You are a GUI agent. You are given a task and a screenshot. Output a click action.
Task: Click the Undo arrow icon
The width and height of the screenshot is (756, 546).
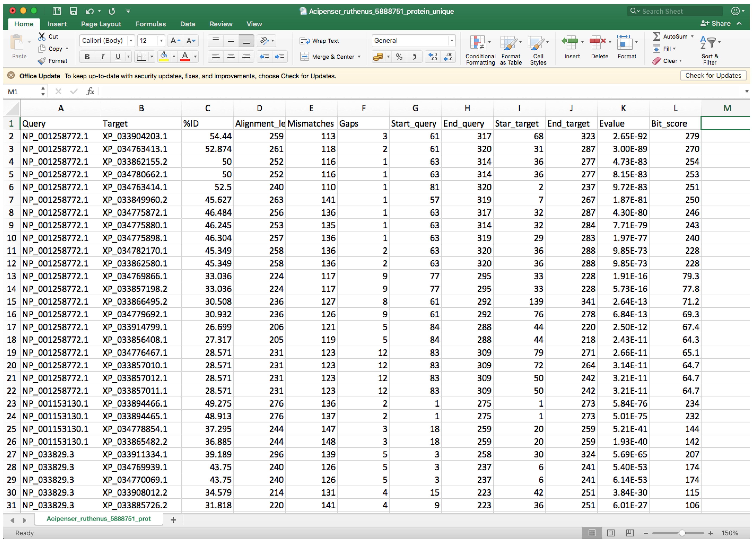[89, 11]
